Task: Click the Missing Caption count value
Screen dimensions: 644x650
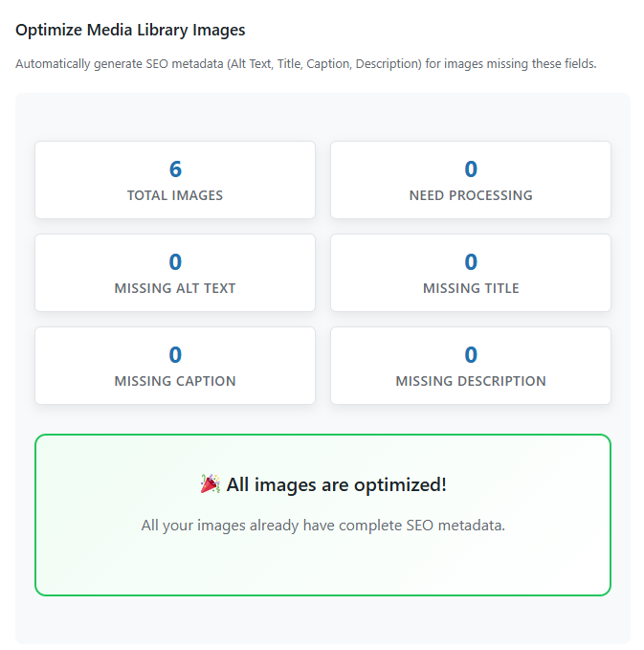Action: [175, 355]
